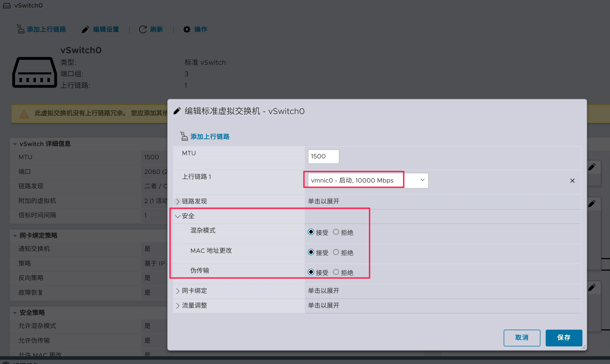Click the 添加上行链路 link in the dialog
This screenshot has height=364, width=610.
(x=210, y=137)
